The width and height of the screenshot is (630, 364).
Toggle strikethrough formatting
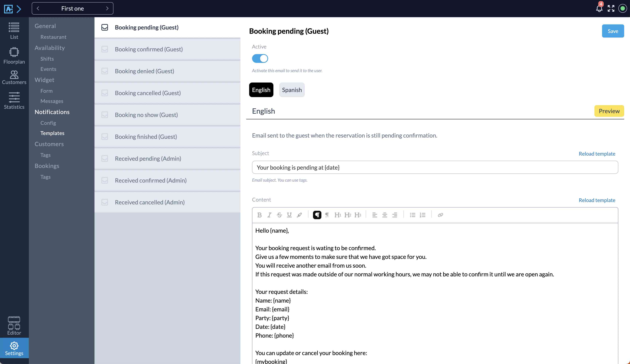(x=279, y=215)
